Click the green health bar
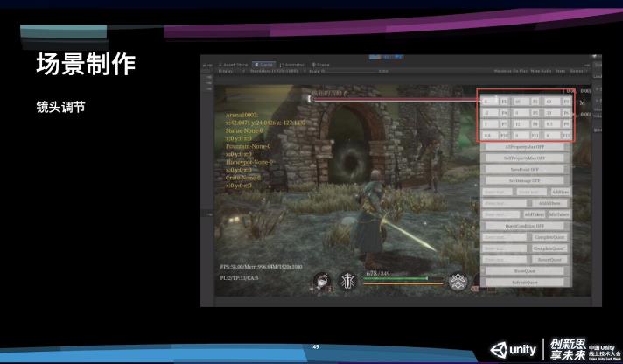 pyautogui.click(x=395, y=279)
